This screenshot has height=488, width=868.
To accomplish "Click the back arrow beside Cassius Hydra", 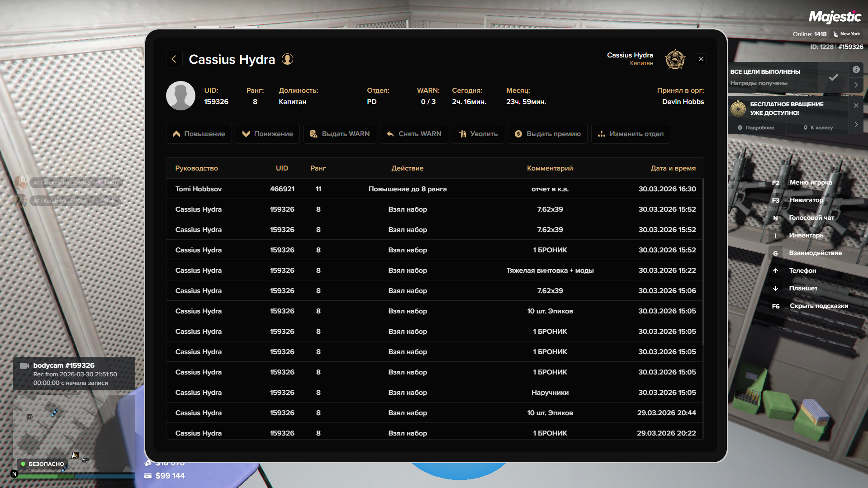I will (x=174, y=59).
